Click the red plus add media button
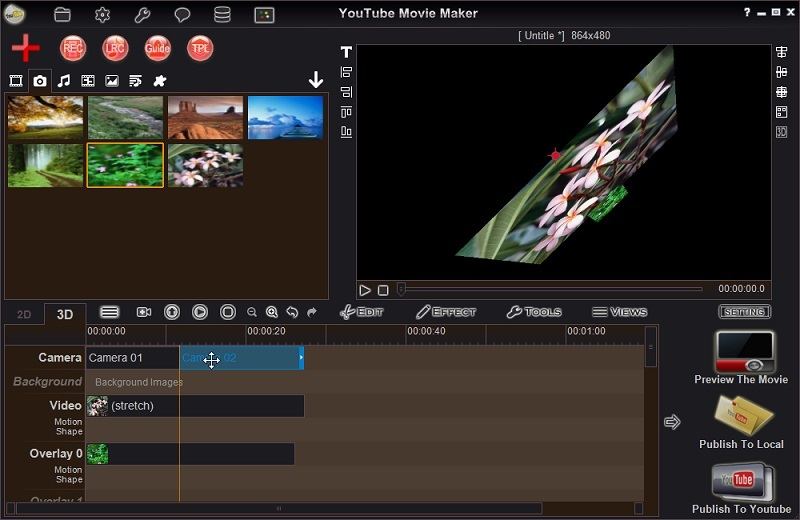800x520 pixels. [x=25, y=48]
